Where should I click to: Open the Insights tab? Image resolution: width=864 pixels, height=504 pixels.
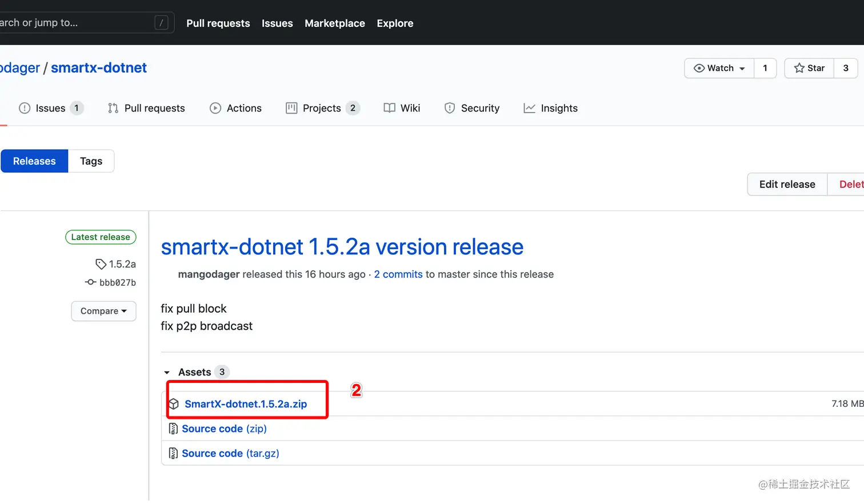click(550, 108)
